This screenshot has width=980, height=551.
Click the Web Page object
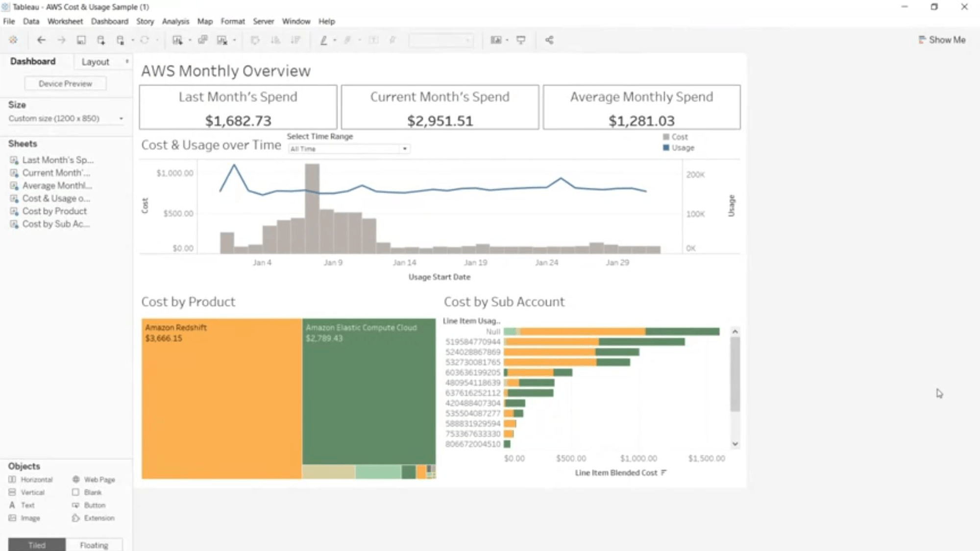click(x=94, y=479)
